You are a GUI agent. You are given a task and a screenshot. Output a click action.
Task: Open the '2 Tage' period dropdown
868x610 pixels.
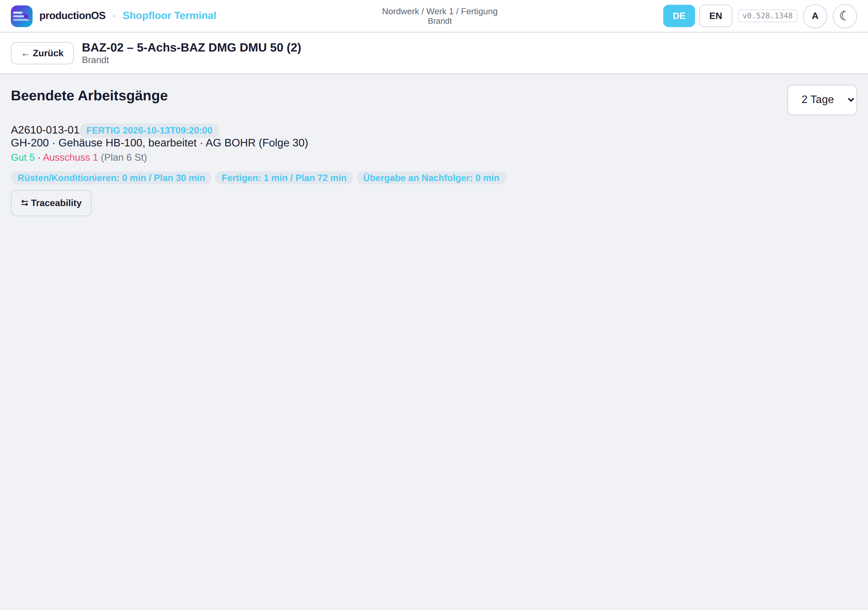[x=822, y=100]
